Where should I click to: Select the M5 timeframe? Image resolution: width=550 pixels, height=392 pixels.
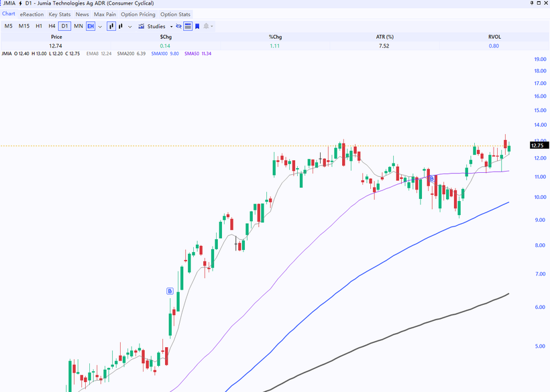pos(9,26)
